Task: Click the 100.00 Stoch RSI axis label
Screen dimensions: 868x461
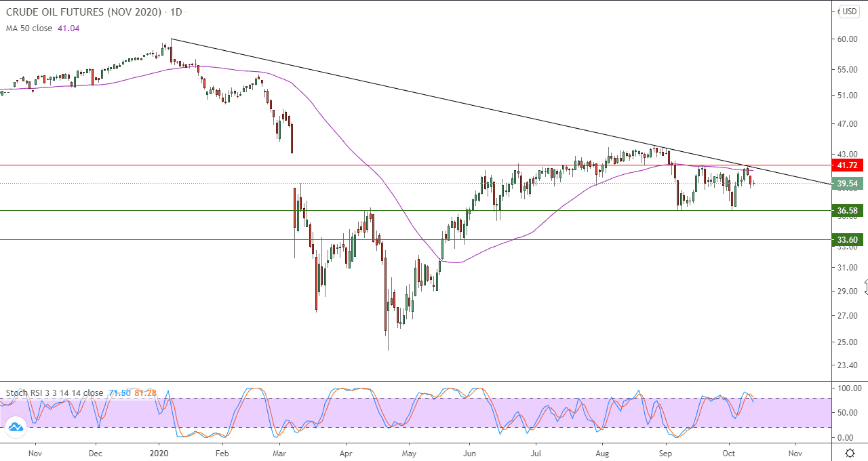Action: (x=850, y=388)
